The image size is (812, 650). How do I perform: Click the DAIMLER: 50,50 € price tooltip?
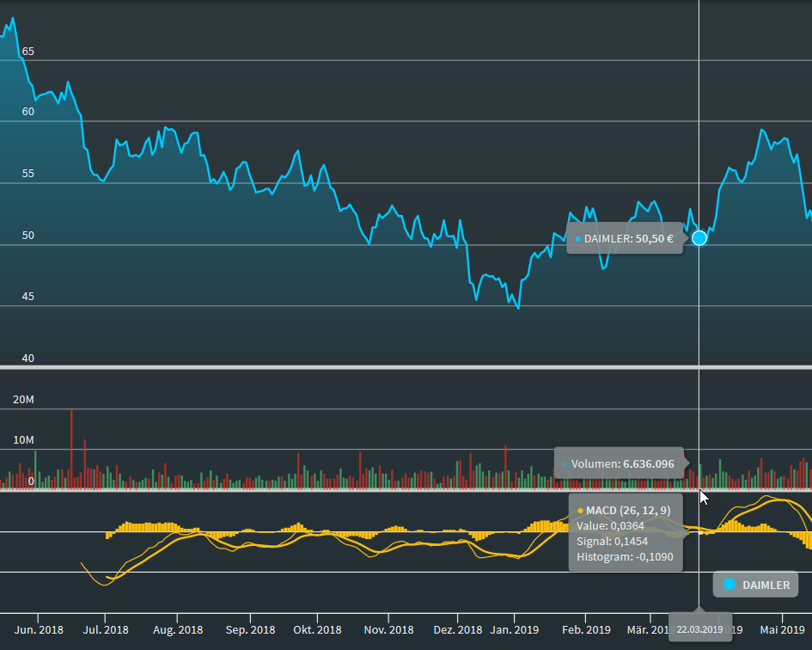tap(625, 238)
